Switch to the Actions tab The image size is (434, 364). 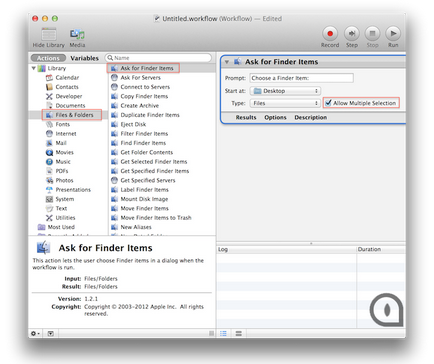48,58
